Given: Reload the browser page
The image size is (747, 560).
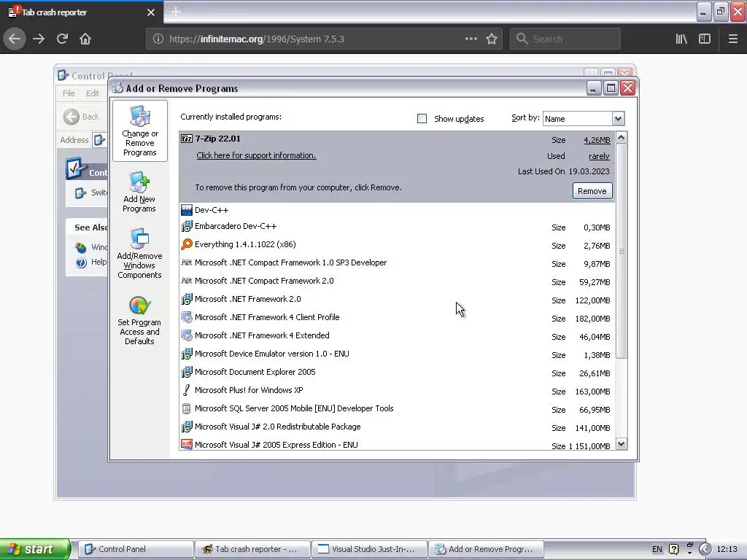Looking at the screenshot, I should click(x=62, y=39).
